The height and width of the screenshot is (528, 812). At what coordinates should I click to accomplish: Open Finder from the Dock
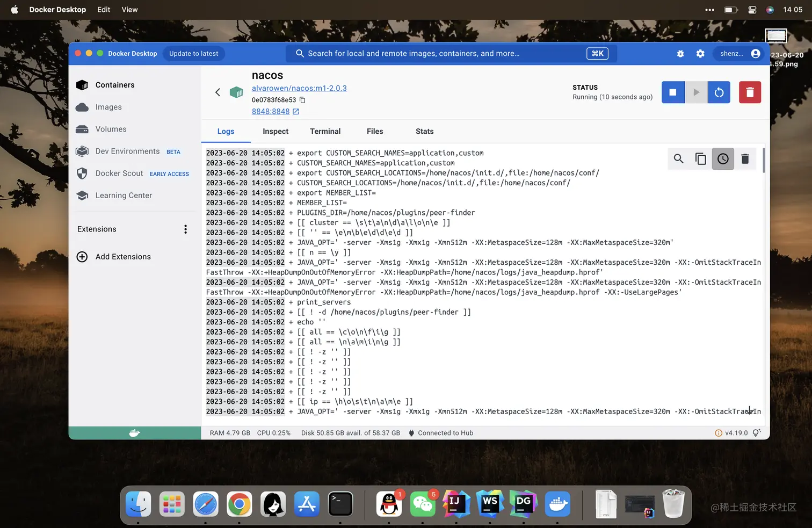(x=138, y=504)
